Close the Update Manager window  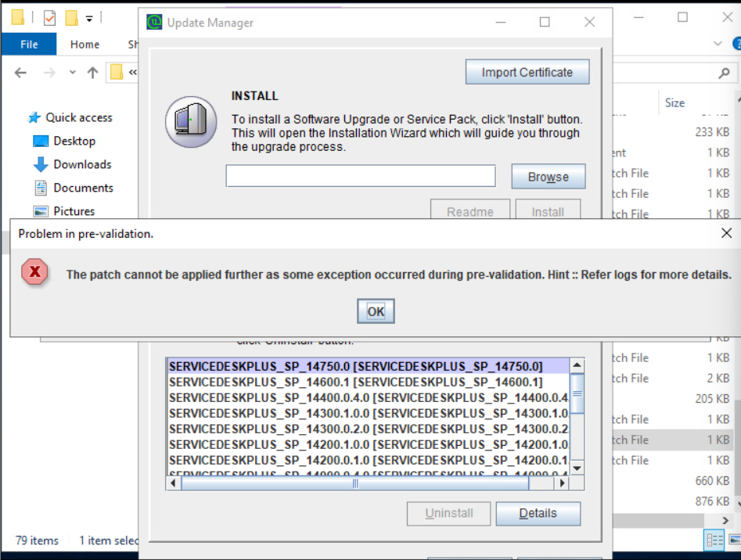[589, 22]
